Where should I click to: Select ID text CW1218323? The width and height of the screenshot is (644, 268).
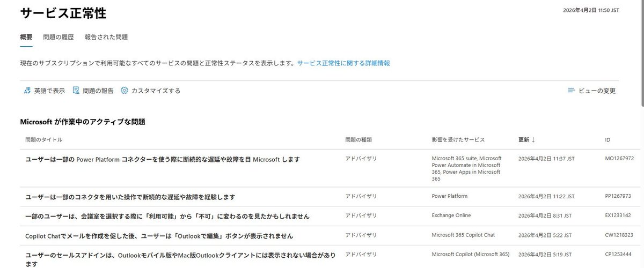pyautogui.click(x=619, y=235)
